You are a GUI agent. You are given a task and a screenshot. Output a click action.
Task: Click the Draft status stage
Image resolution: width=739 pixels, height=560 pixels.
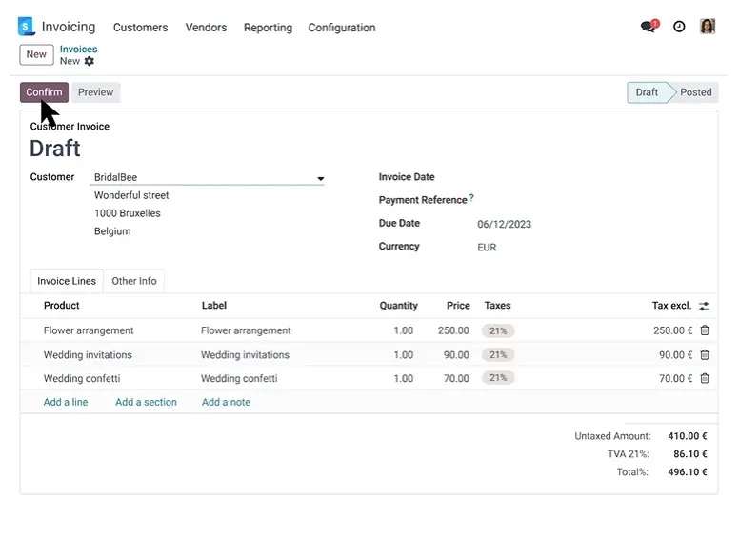coord(647,92)
